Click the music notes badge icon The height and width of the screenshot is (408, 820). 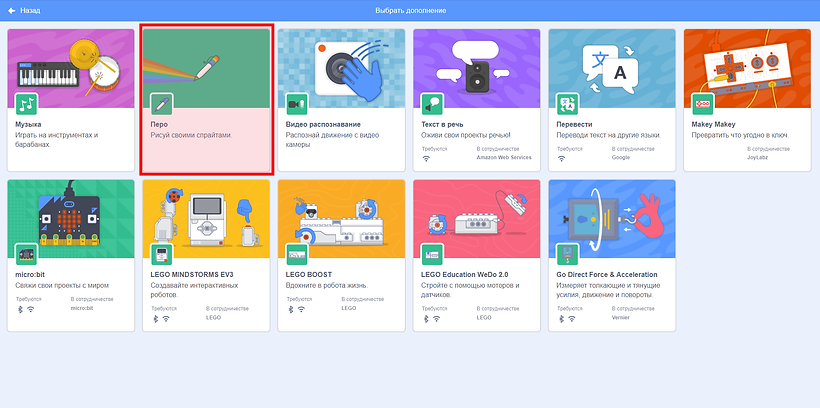pos(27,104)
